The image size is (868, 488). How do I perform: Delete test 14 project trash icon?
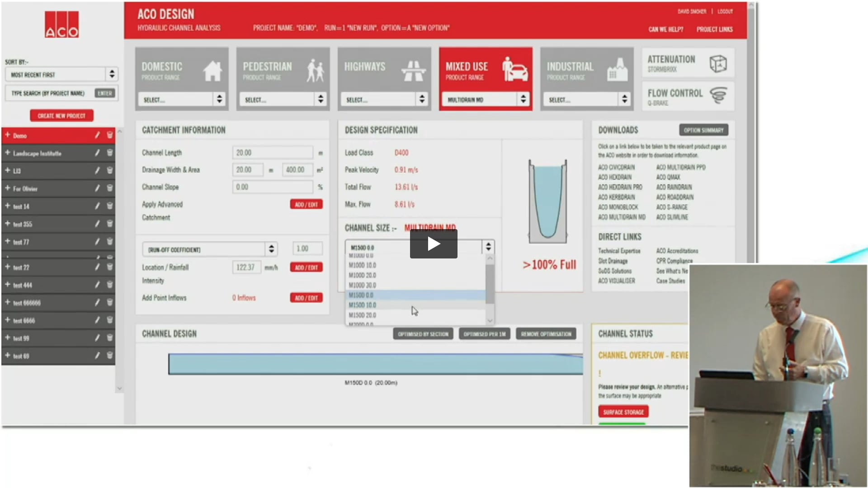[x=109, y=206]
